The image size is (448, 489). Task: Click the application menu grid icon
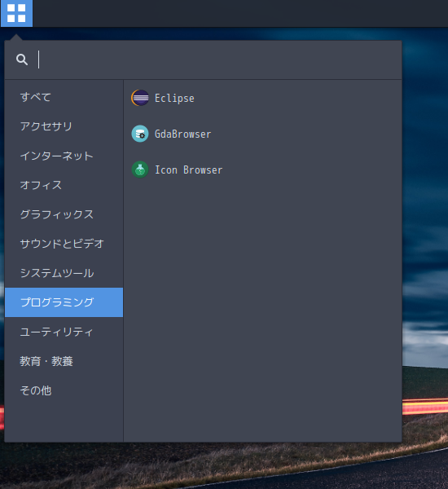click(x=16, y=13)
